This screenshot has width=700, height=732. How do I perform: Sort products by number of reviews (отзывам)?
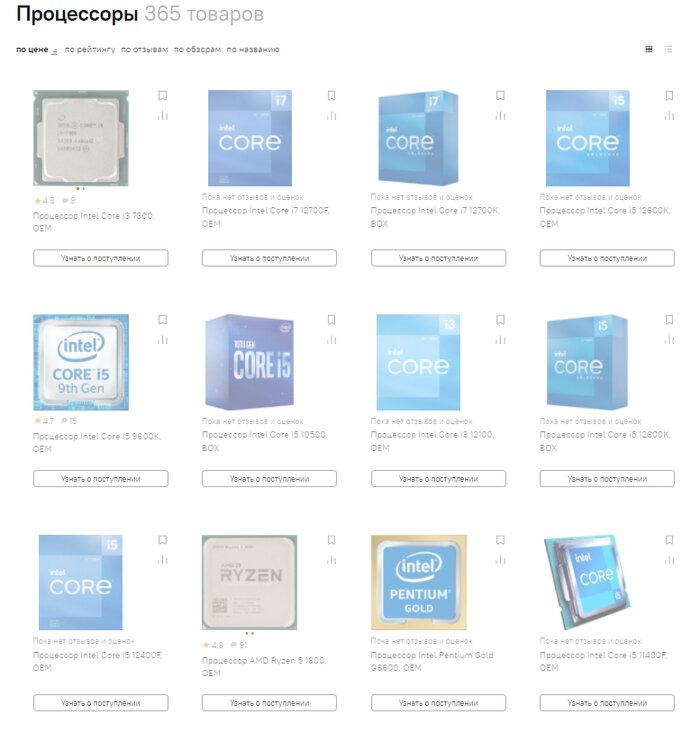pos(144,49)
